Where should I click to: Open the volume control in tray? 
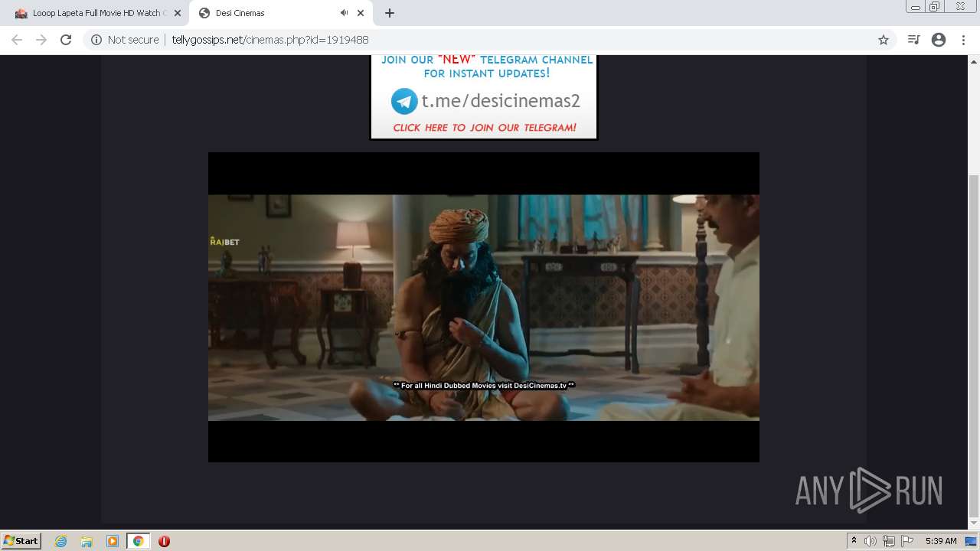pos(871,541)
